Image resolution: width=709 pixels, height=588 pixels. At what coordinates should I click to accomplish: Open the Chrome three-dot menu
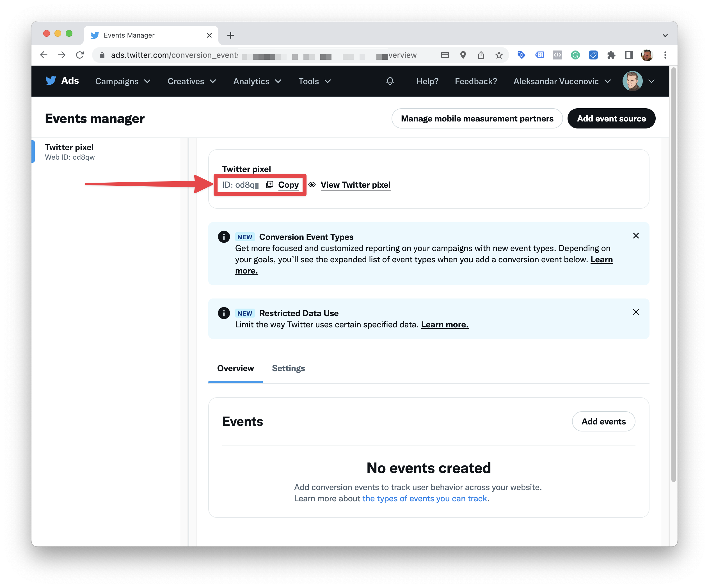pos(665,55)
